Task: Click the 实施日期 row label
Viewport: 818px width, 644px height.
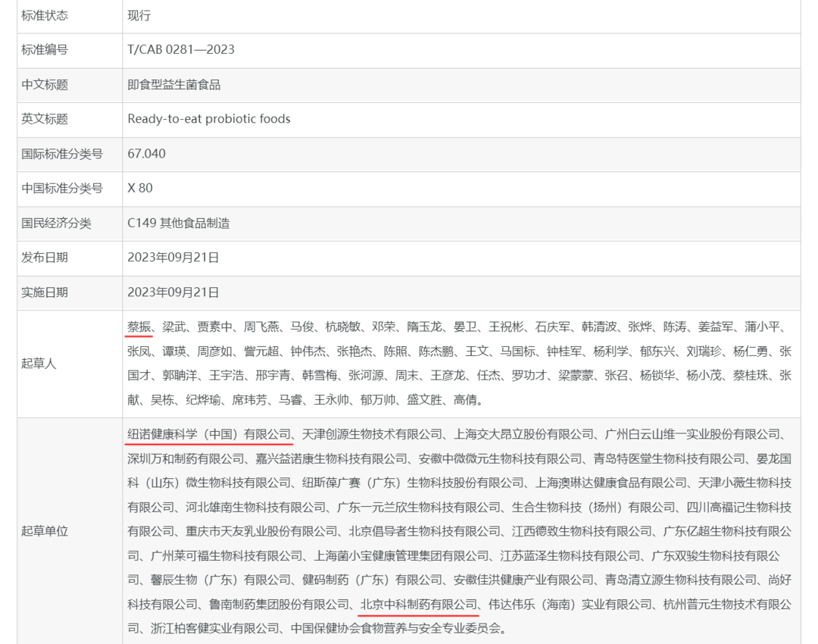Action: 45,292
